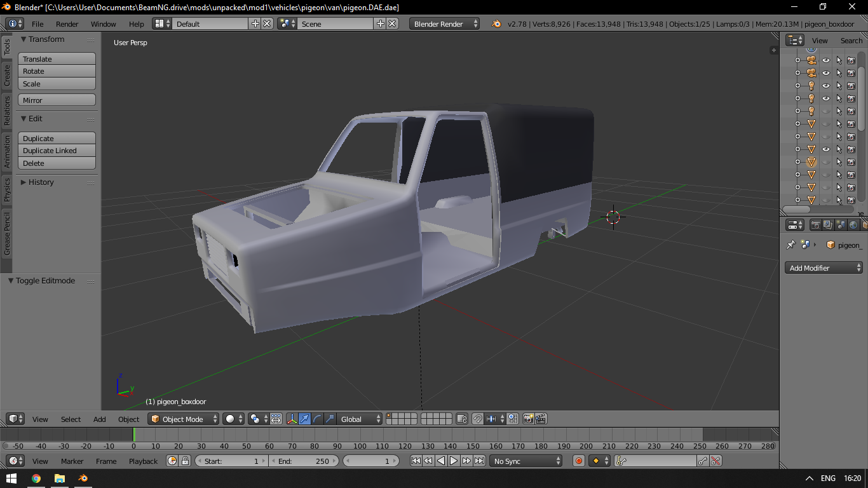Expand the highlighted mesh row in outliner
Screen dimensions: 868x488
[798, 162]
